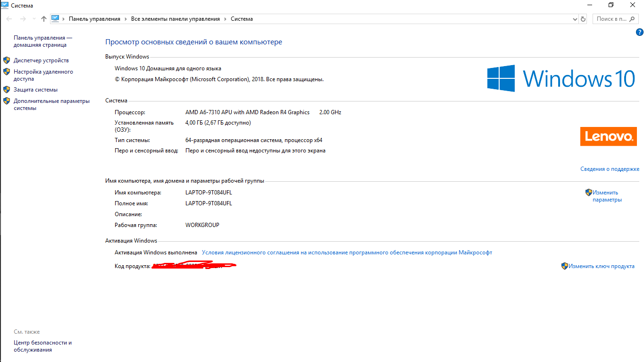This screenshot has height=362, width=644.
Task: Click shield icon next to 'Изменить ключ продукта'
Action: click(x=565, y=266)
